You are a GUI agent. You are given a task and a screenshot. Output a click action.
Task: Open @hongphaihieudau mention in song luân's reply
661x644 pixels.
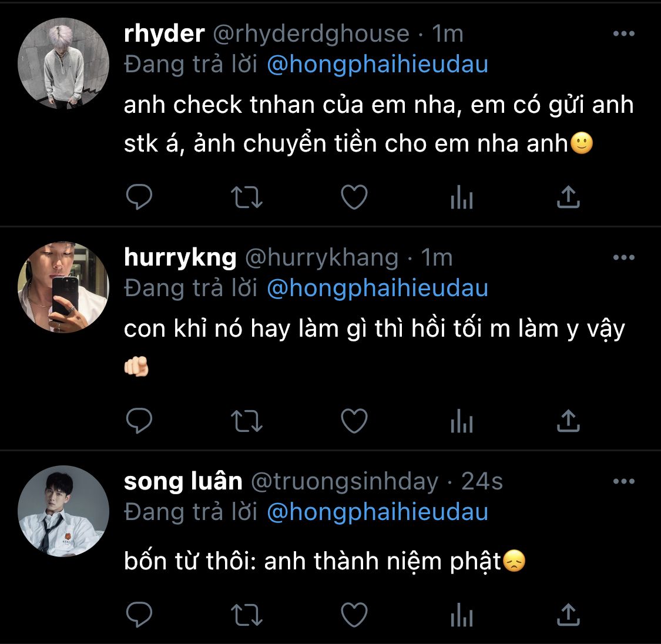[377, 512]
